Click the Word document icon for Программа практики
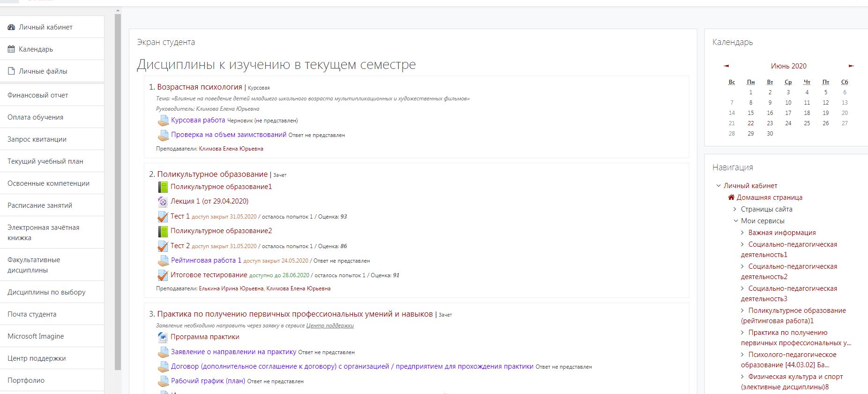The width and height of the screenshot is (868, 394). coord(163,337)
